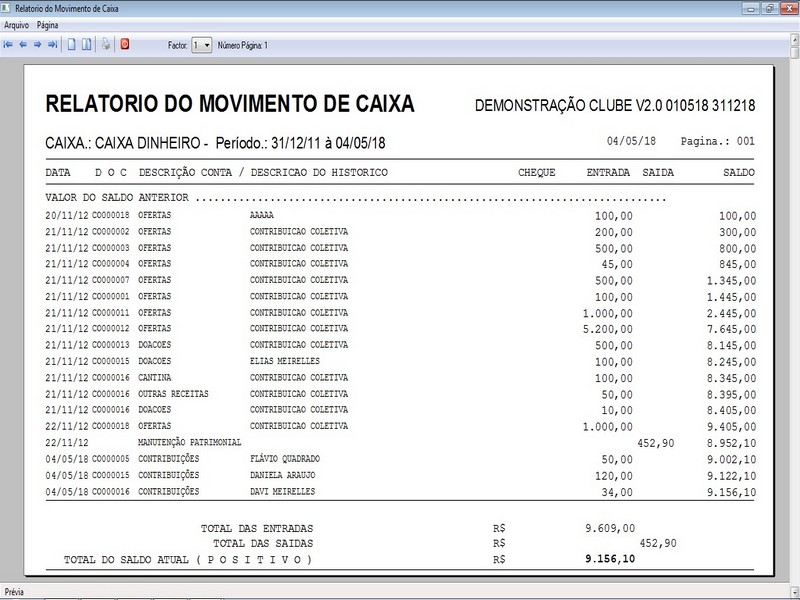The image size is (800, 600).
Task: Close the Relatorio do Movimento de Caixa window
Action: click(789, 8)
